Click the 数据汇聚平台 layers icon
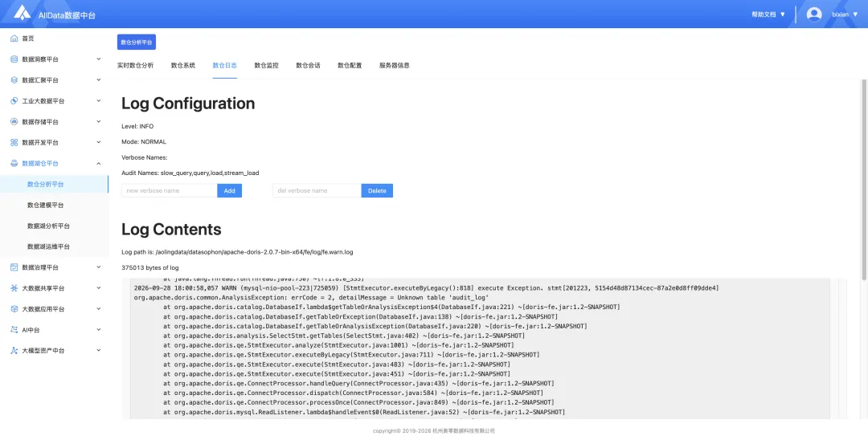The height and width of the screenshot is (440, 868). (14, 80)
